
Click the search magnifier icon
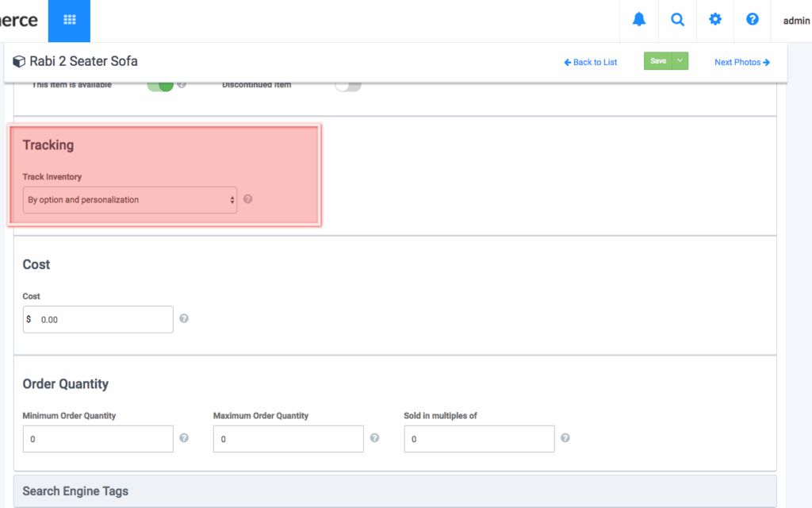tap(677, 21)
